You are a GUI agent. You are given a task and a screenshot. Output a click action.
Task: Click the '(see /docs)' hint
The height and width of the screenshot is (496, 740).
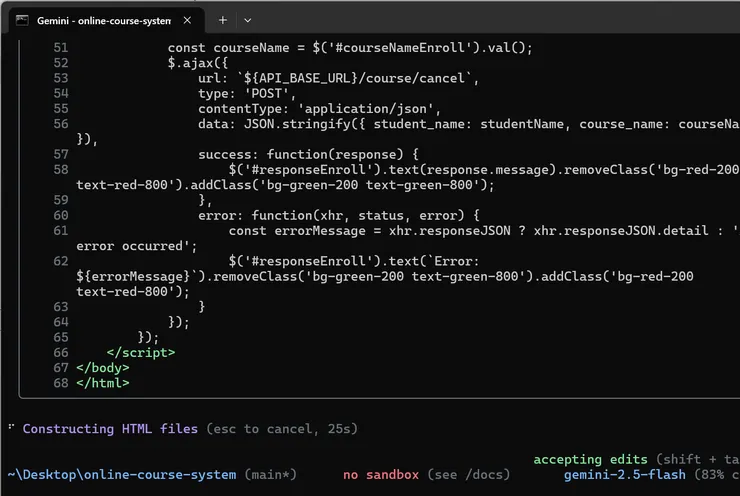[x=469, y=474]
